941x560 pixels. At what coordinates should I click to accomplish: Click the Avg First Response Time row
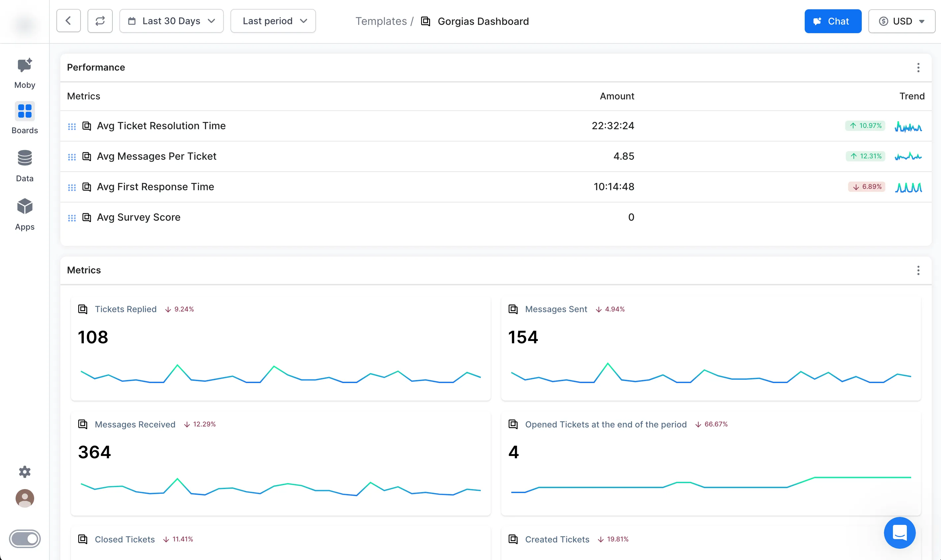(x=155, y=187)
